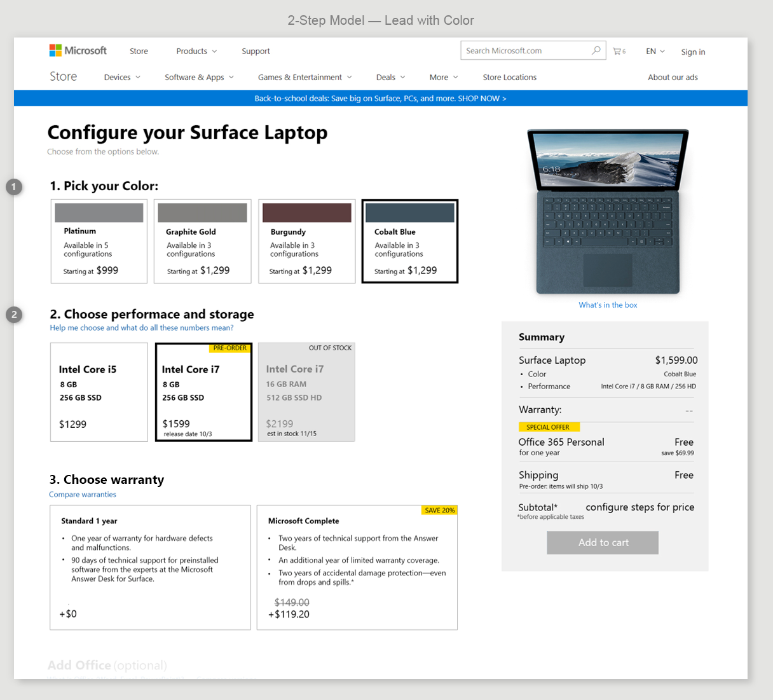Expand Games & Entertainment menu
Image resolution: width=773 pixels, height=700 pixels.
pos(304,78)
